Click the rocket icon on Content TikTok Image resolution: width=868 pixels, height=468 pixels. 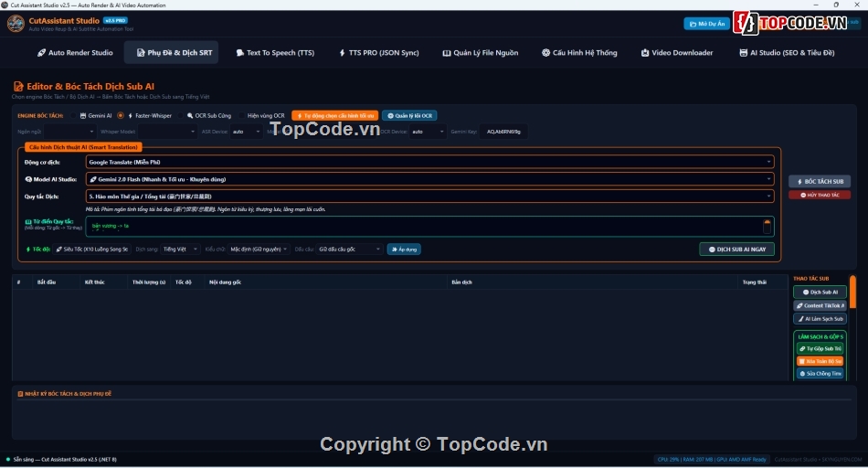pos(799,305)
